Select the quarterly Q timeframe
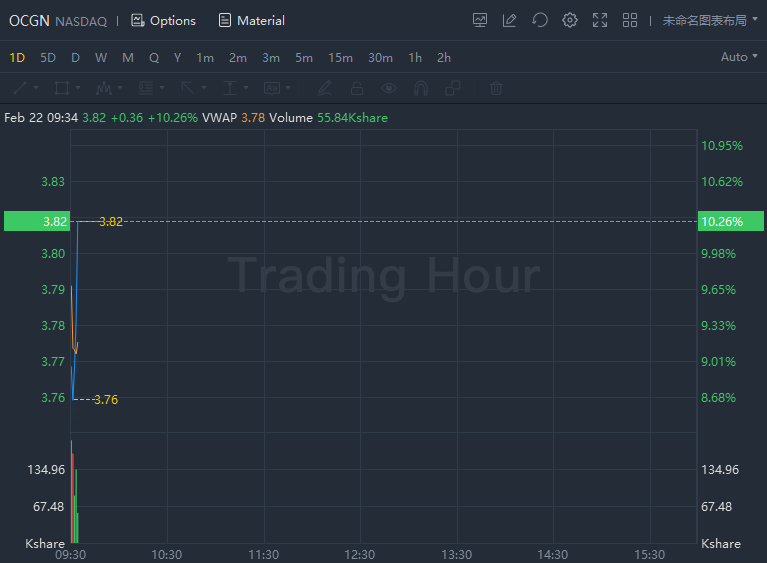This screenshot has height=563, width=767. [154, 58]
